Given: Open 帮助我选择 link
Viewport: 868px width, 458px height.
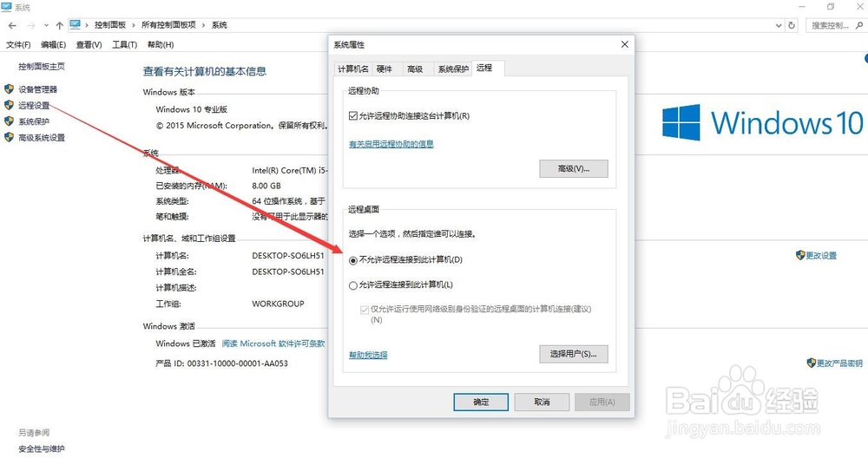Looking at the screenshot, I should (368, 355).
